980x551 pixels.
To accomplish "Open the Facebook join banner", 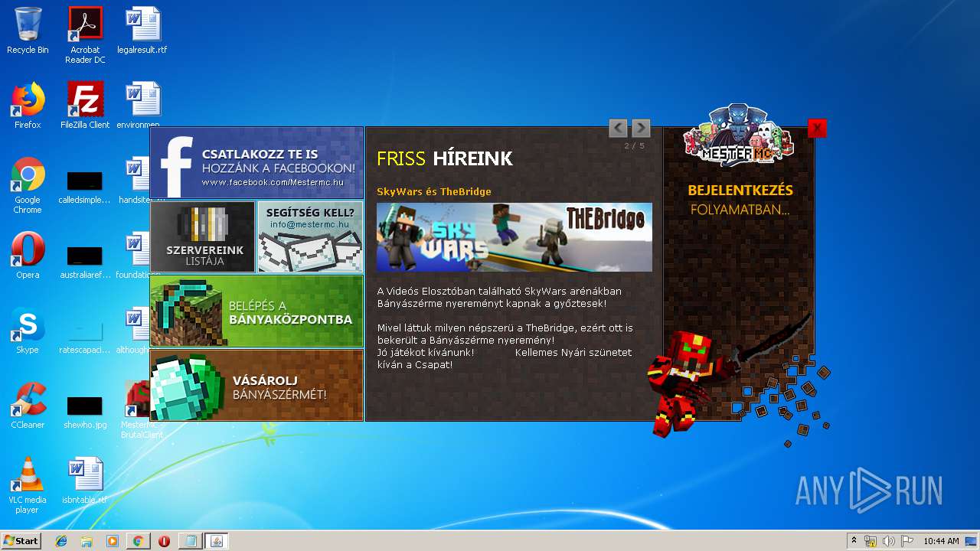I will pos(256,163).
